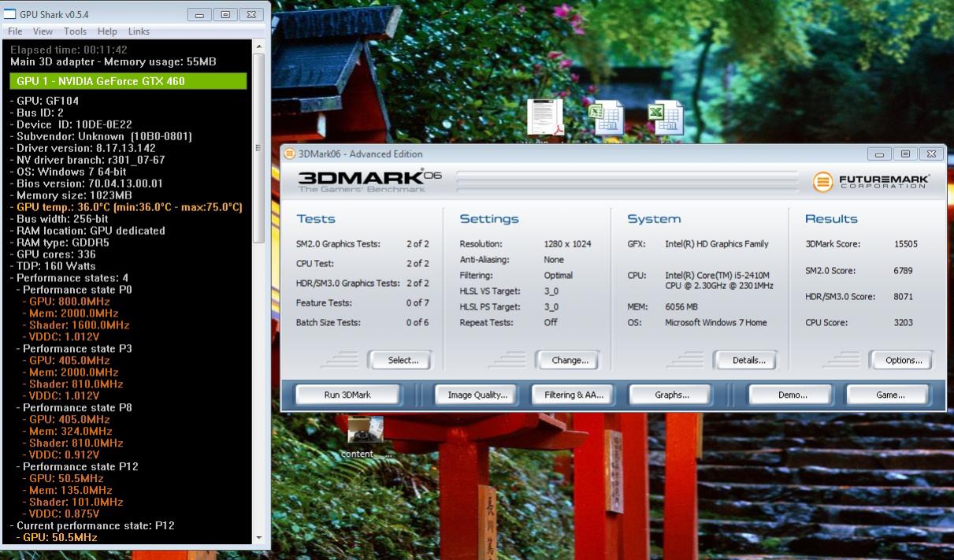The image size is (954, 560).
Task: Click the orange GPU temp. 36.0°C line
Action: click(x=126, y=207)
